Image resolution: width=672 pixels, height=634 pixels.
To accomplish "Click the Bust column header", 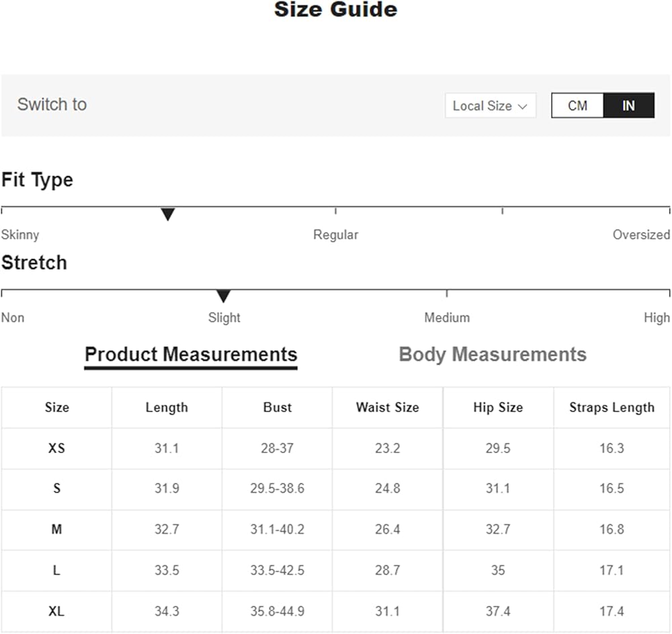I will point(277,407).
